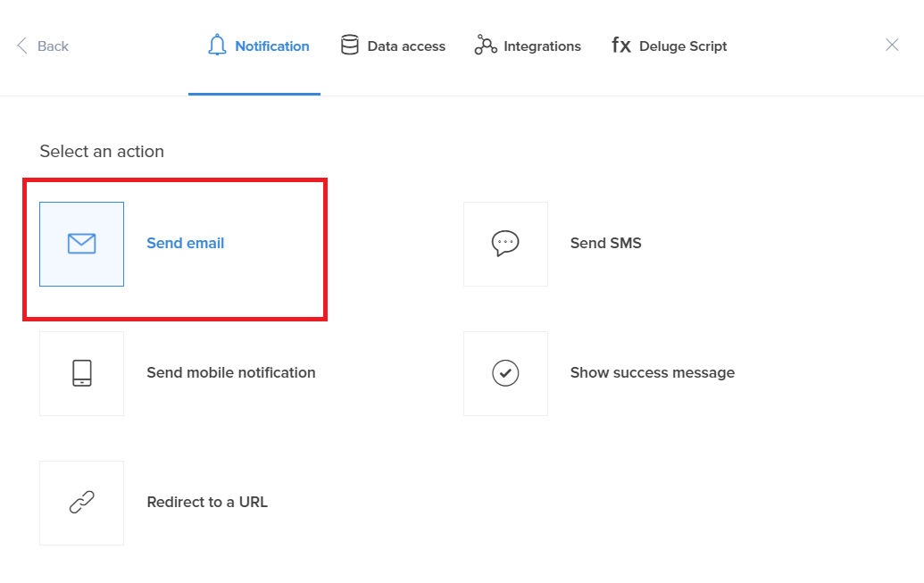Click the Send email label

tap(186, 244)
